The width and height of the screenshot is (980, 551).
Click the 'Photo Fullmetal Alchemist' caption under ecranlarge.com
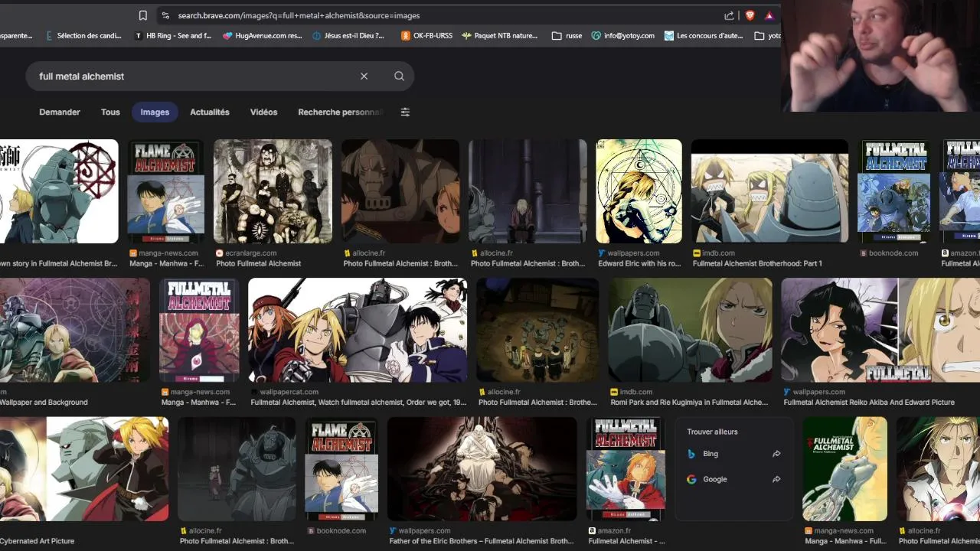click(x=259, y=264)
